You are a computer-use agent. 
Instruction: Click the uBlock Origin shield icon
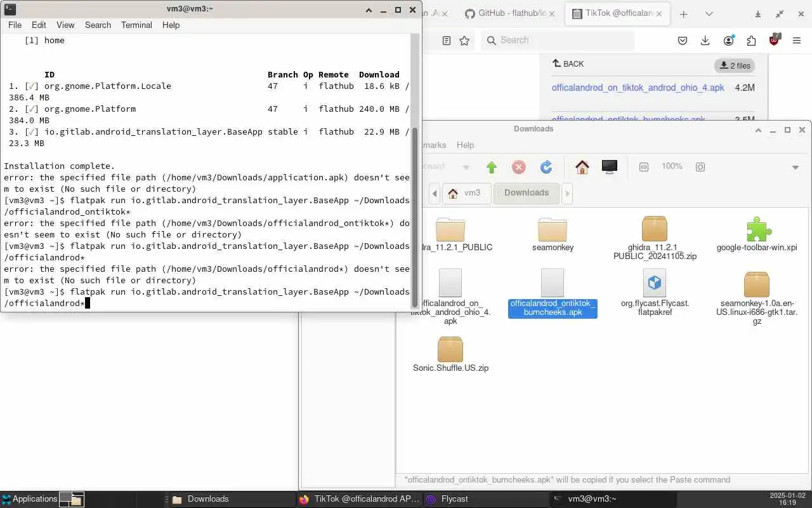click(774, 40)
